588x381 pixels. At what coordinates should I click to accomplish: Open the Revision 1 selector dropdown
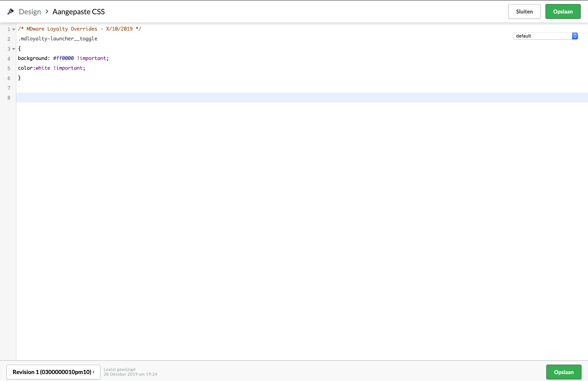[x=53, y=372]
